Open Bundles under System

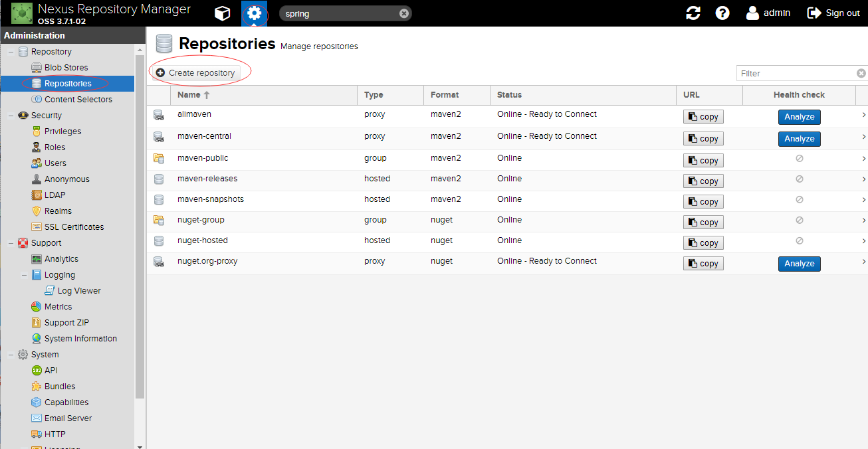[x=59, y=387]
